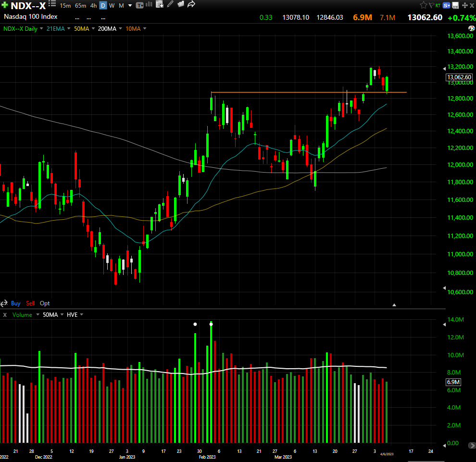The width and height of the screenshot is (476, 462).
Task: Click the orange horizontal resistance line
Action: [309, 92]
